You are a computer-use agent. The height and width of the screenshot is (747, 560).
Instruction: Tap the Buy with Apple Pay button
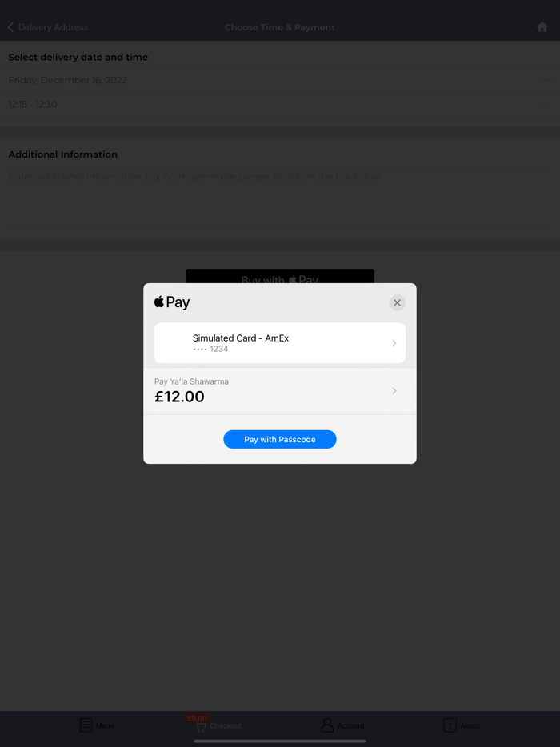click(280, 276)
